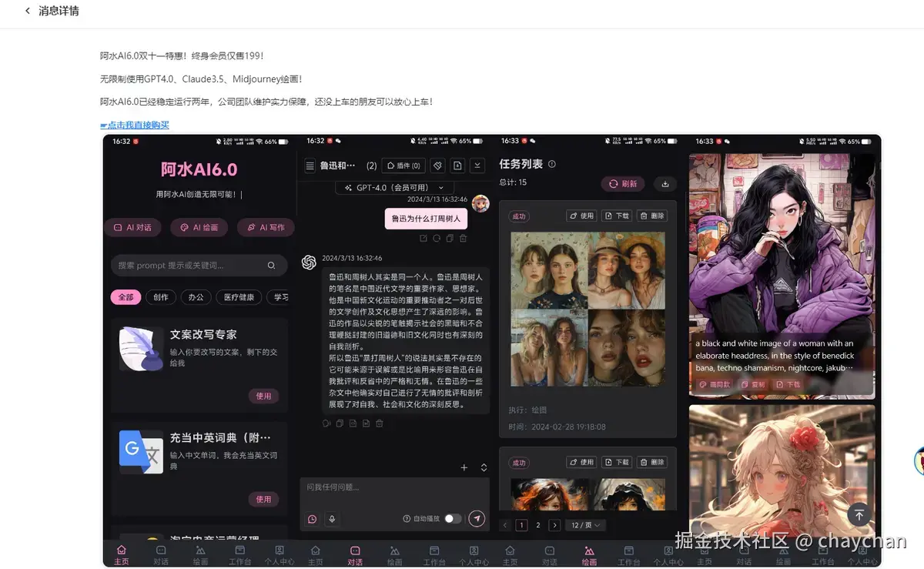Focus the 搜索 prompt search field
This screenshot has height=569, width=924.
(199, 265)
